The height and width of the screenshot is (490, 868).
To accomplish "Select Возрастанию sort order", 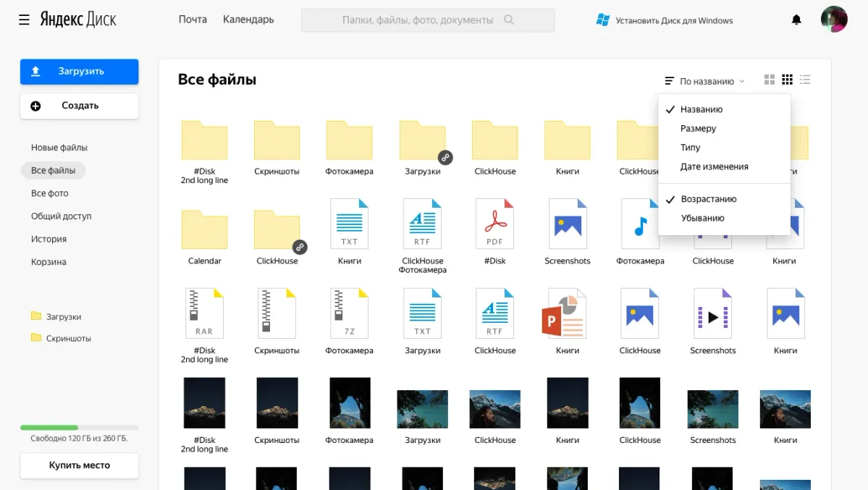I will click(707, 198).
